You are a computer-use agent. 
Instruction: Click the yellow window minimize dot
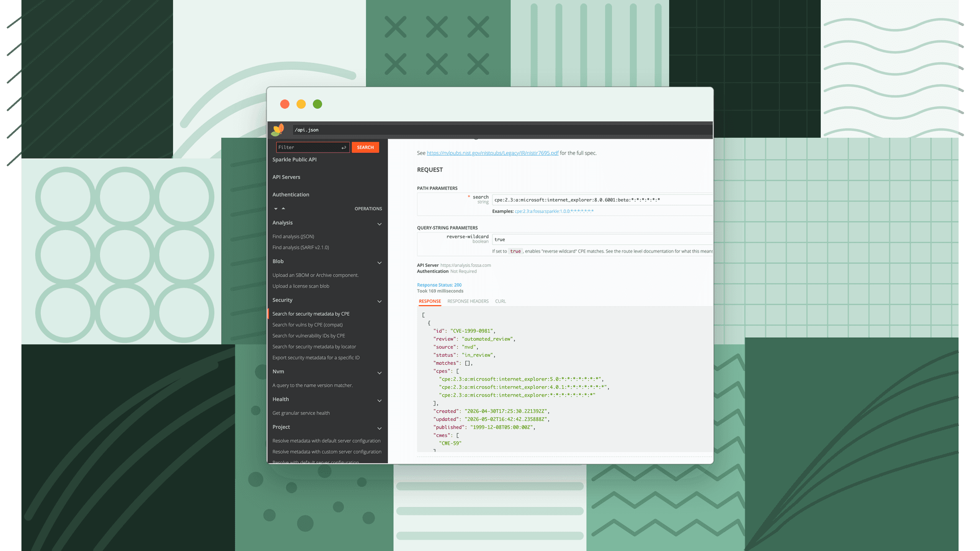tap(301, 104)
